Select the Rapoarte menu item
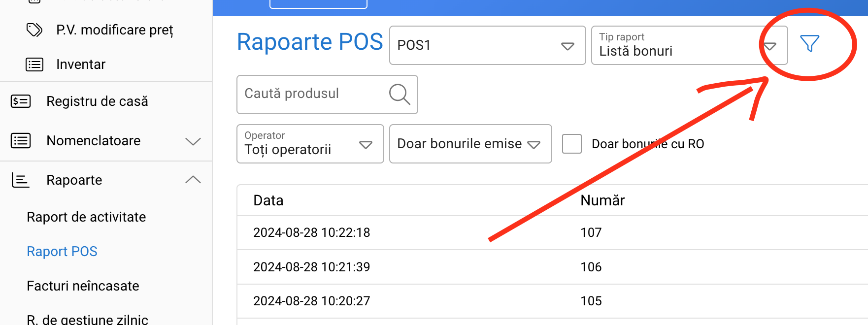Viewport: 868px width, 325px height. pos(74,180)
